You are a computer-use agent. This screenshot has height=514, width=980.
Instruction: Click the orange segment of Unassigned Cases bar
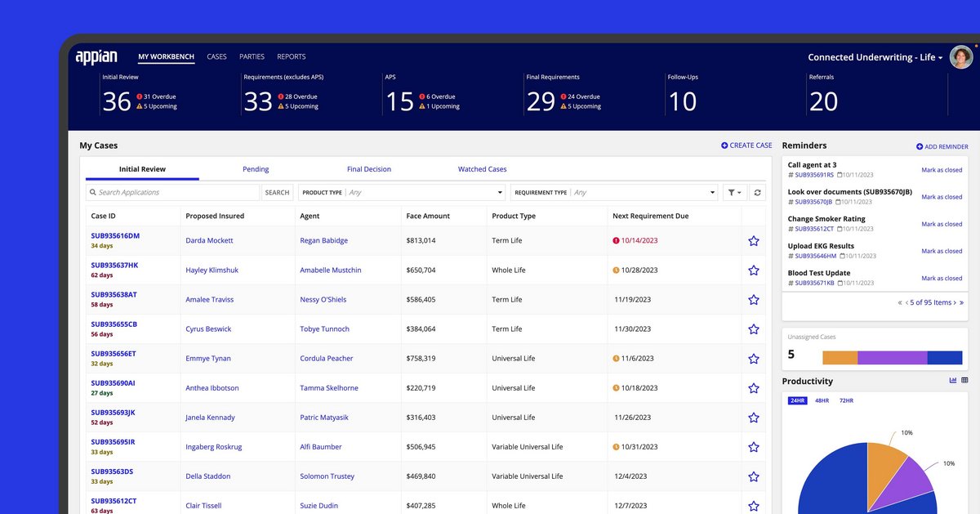coord(840,357)
